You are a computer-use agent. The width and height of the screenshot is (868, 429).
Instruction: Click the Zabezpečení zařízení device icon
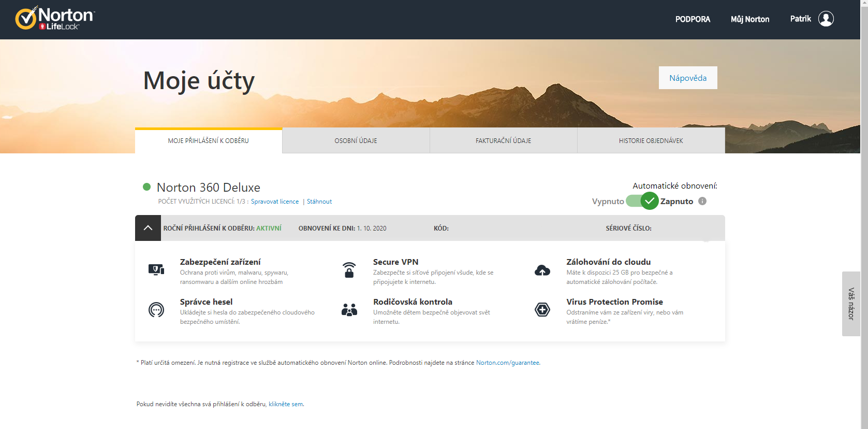click(x=156, y=269)
